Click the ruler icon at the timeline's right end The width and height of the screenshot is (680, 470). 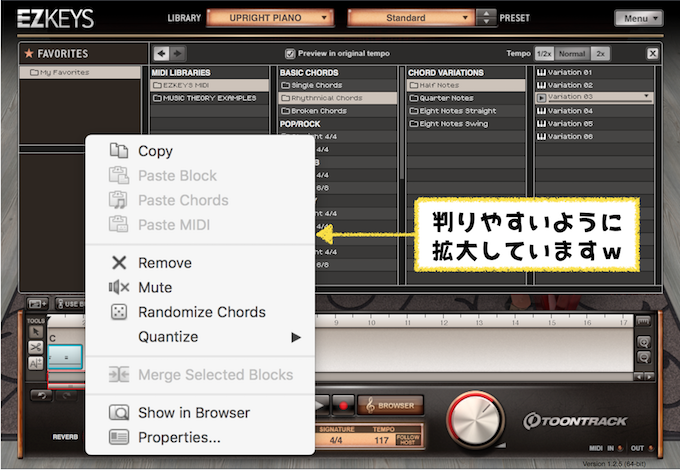[x=644, y=321]
